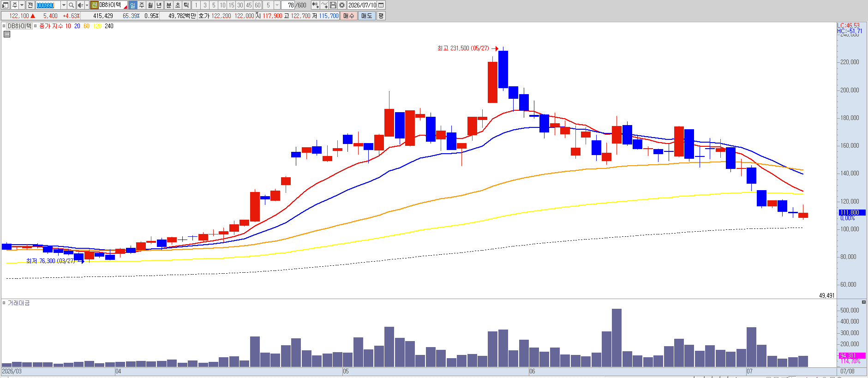Click the line draw tool icon
Viewport: 868px width, 378px height.
[x=324, y=5]
